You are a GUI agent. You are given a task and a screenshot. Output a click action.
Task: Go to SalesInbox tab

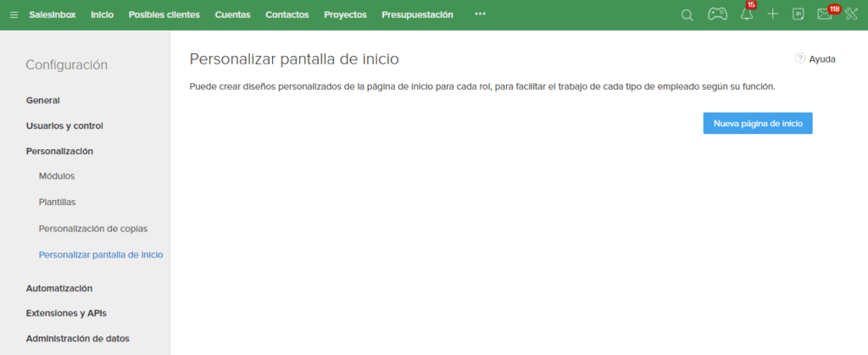(x=53, y=15)
